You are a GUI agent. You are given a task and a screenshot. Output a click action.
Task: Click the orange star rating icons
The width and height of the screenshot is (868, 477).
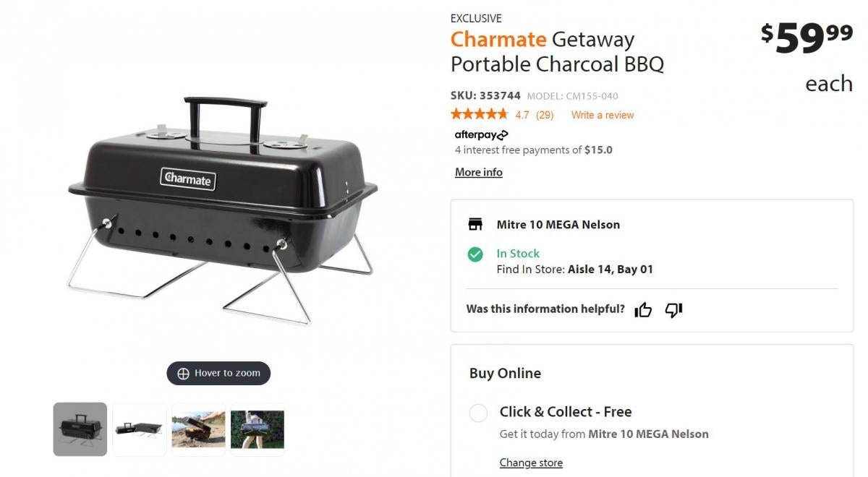479,114
